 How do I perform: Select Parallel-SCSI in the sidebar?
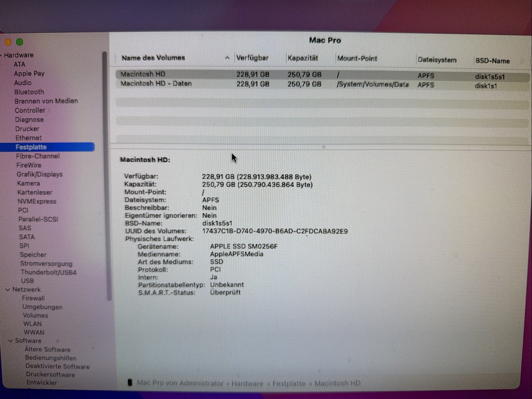38,219
